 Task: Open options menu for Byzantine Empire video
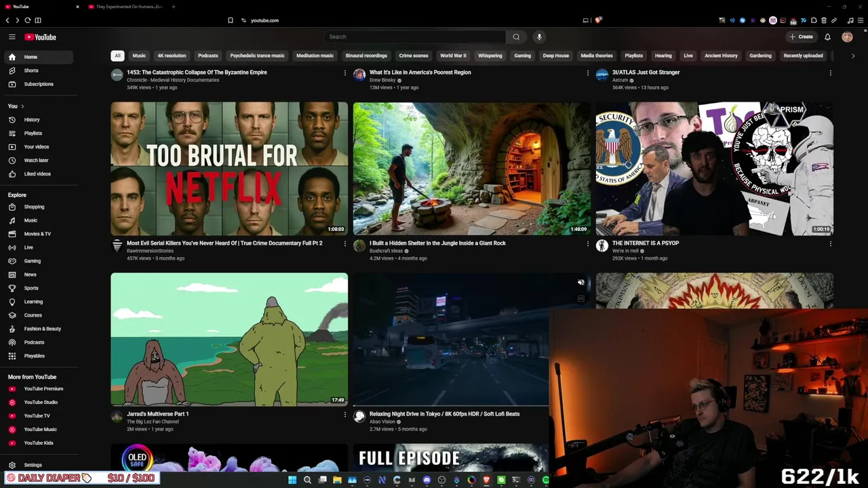(344, 73)
